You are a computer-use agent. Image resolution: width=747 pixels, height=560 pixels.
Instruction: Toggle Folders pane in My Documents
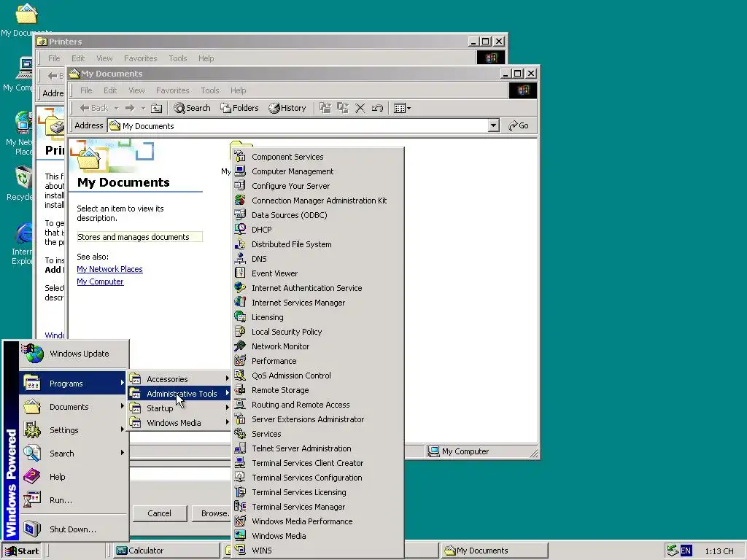(x=239, y=108)
